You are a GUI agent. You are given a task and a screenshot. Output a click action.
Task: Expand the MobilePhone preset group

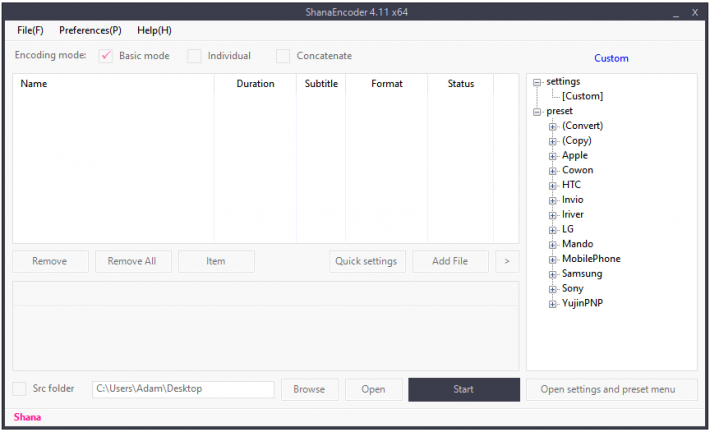pos(552,259)
